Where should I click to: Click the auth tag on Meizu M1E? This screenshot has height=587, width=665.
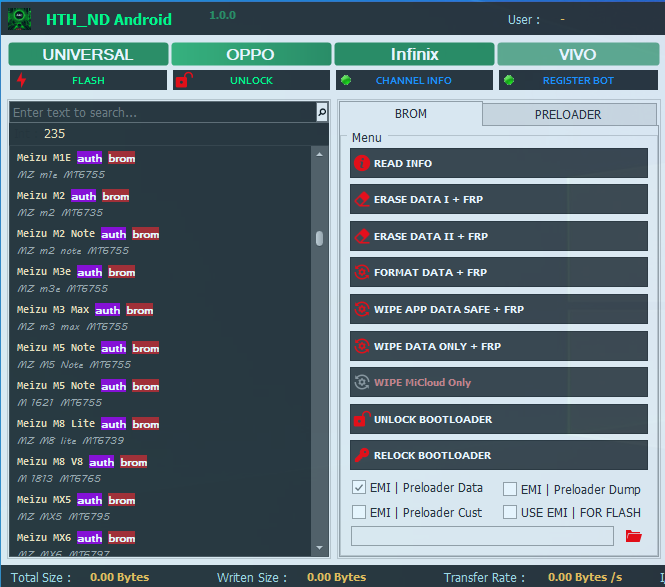(x=89, y=158)
